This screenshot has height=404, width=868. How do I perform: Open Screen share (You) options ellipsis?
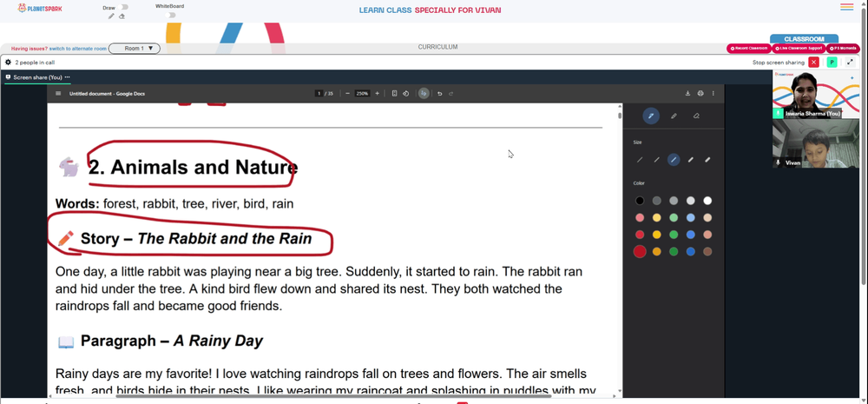click(67, 77)
